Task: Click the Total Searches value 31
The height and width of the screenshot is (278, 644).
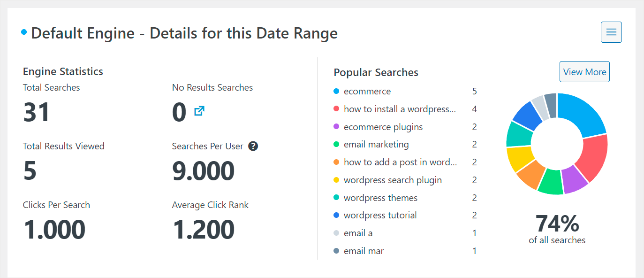Action: pyautogui.click(x=37, y=113)
